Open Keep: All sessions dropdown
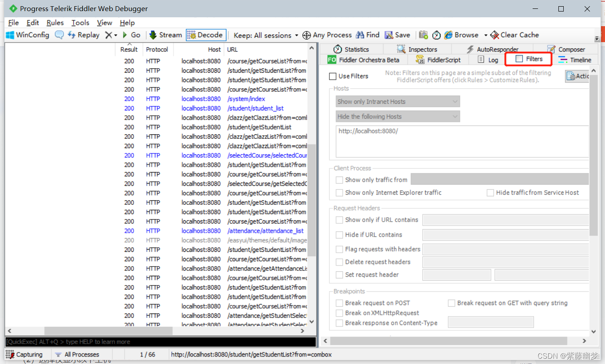 click(x=266, y=35)
